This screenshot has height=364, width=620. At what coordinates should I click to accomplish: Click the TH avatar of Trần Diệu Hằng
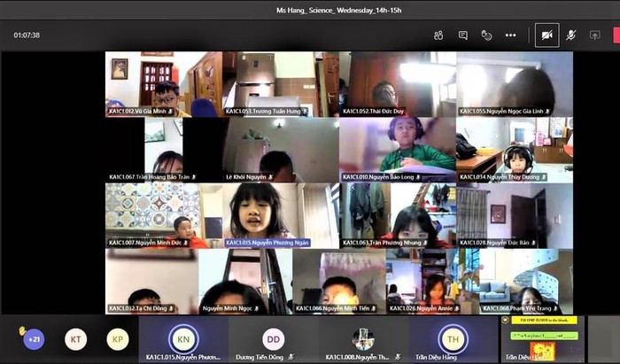(x=453, y=339)
